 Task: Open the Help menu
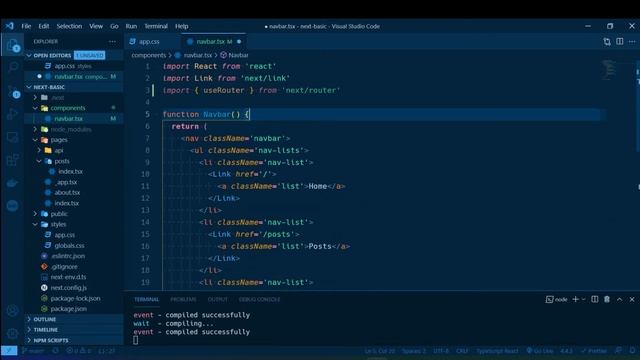182,26
